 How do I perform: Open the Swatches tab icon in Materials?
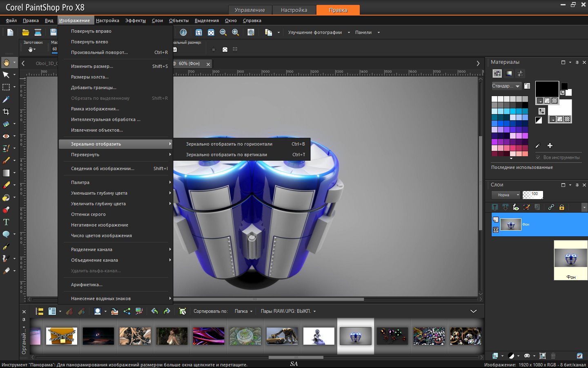(x=497, y=74)
